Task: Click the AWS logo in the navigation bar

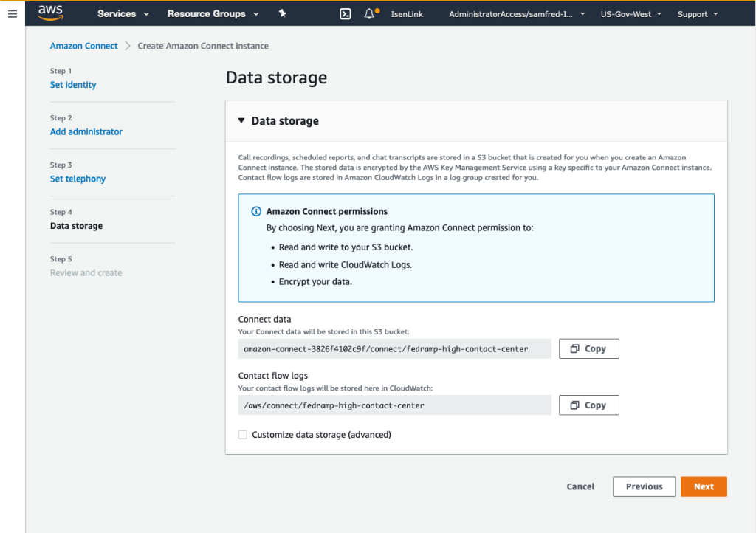Action: click(x=50, y=13)
